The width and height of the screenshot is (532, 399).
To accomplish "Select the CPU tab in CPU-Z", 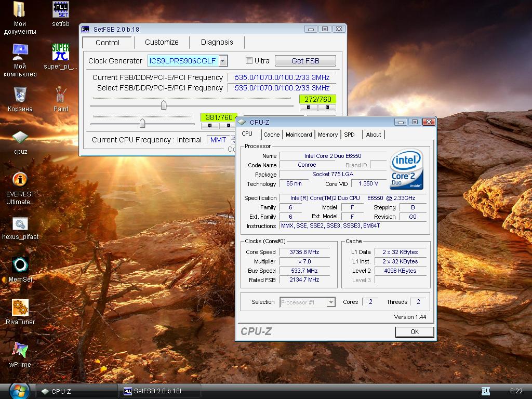I will [247, 134].
